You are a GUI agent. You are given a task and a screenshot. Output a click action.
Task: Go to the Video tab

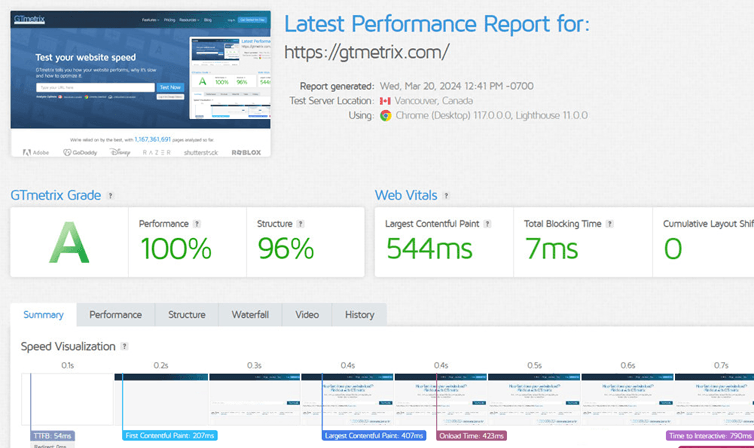pyautogui.click(x=307, y=315)
